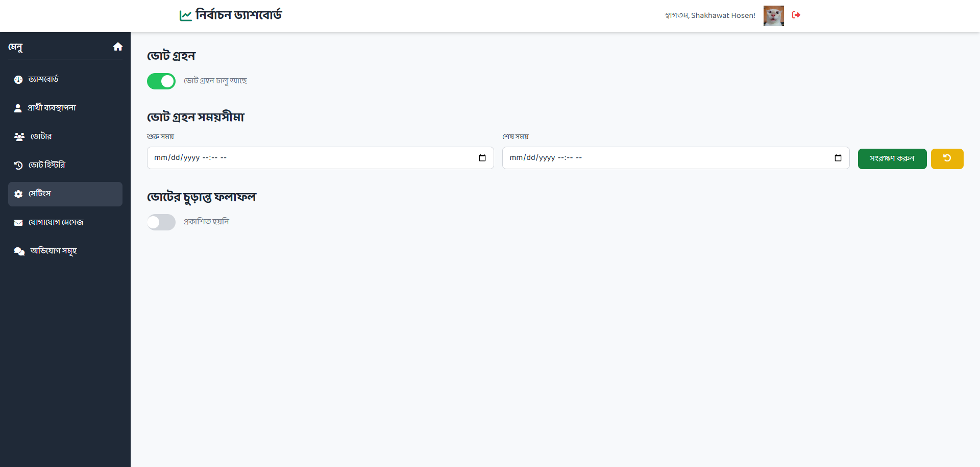
Task: Click into the শুরু সময় date field
Action: tap(306, 158)
